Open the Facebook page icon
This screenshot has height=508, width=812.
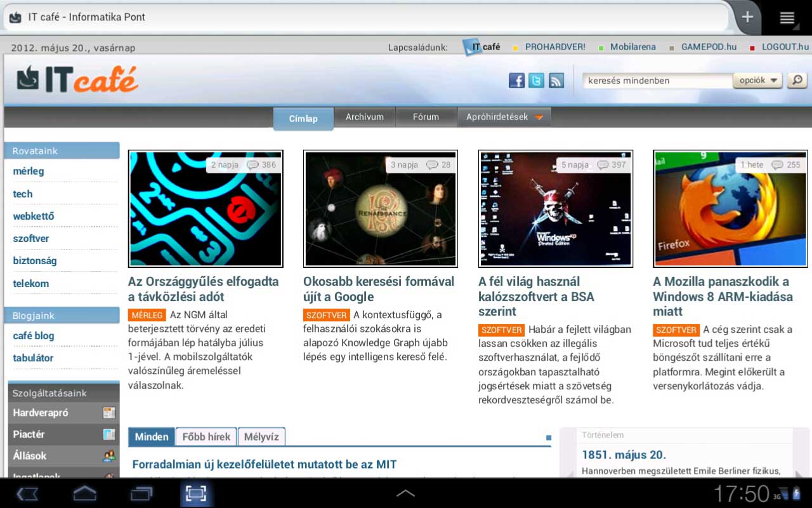[x=516, y=81]
